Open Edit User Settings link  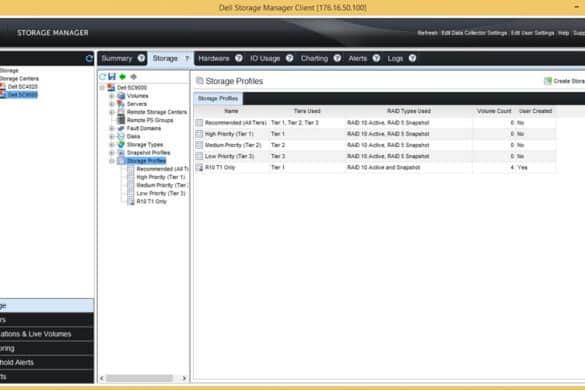532,33
